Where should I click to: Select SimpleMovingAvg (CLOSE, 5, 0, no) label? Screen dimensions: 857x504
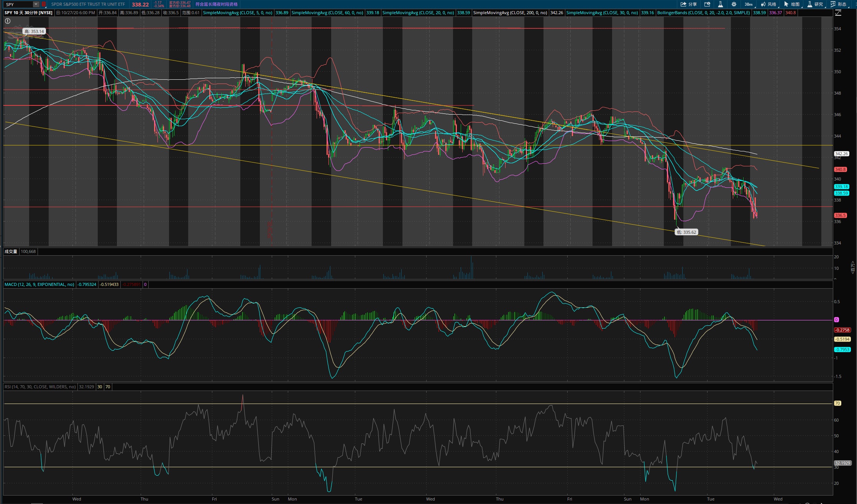pyautogui.click(x=238, y=13)
